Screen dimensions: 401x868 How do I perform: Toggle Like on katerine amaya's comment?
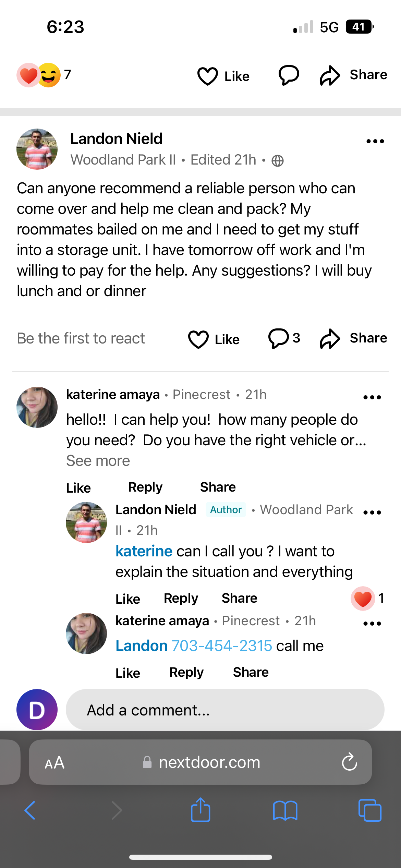(78, 487)
